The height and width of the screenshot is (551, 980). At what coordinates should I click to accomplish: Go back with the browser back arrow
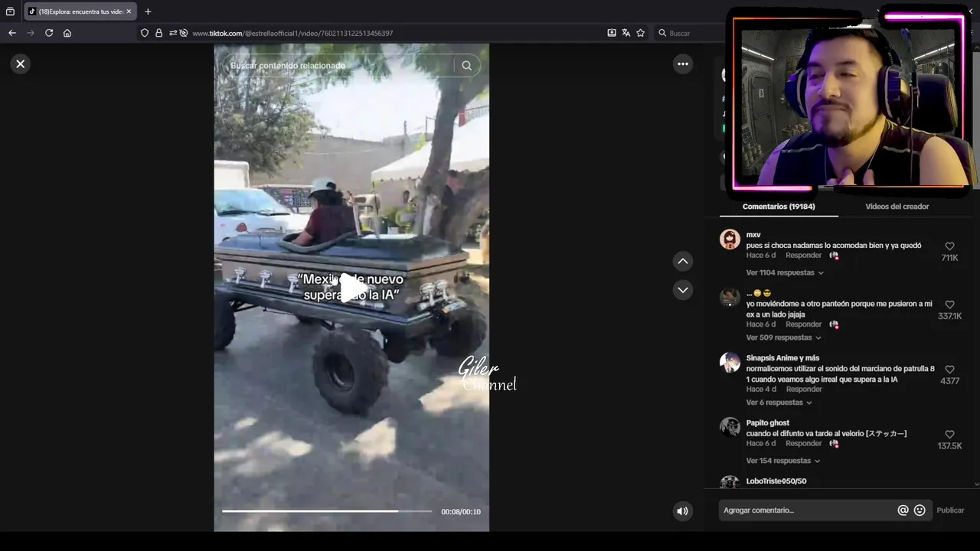(x=11, y=33)
